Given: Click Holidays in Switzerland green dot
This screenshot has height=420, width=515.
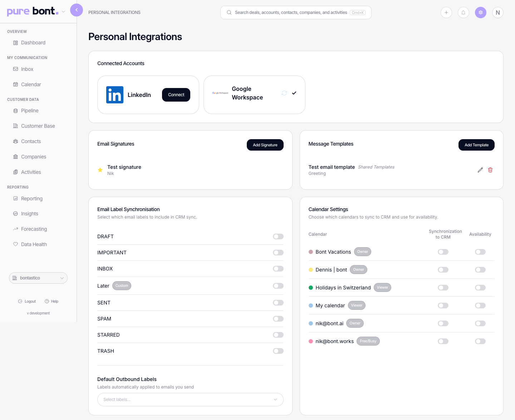Looking at the screenshot, I should point(311,288).
